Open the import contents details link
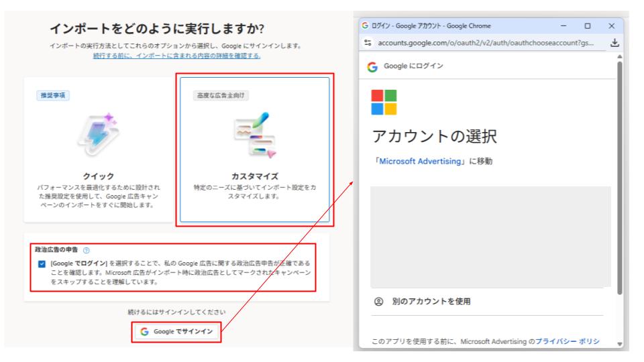Screen dimensions: 644x362 pos(177,56)
